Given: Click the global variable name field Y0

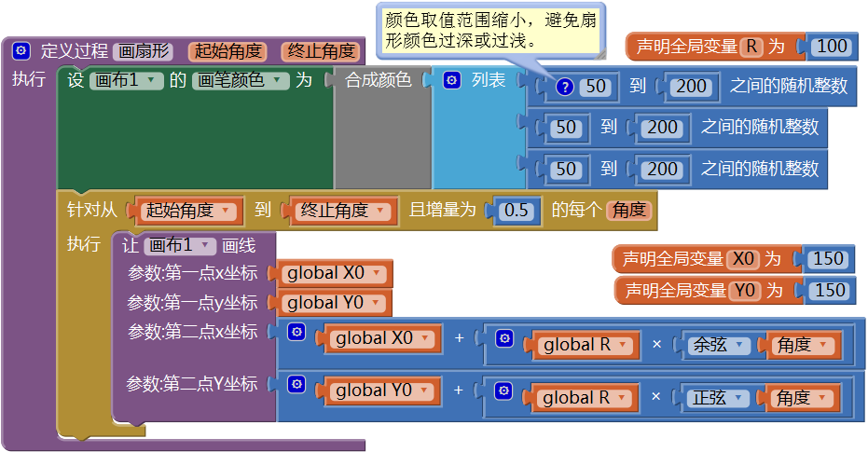Looking at the screenshot, I should [745, 291].
